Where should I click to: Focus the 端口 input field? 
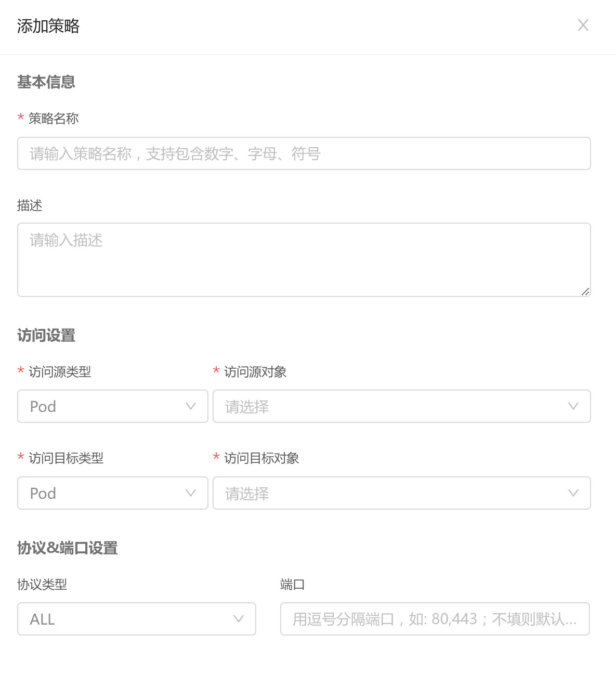click(435, 619)
